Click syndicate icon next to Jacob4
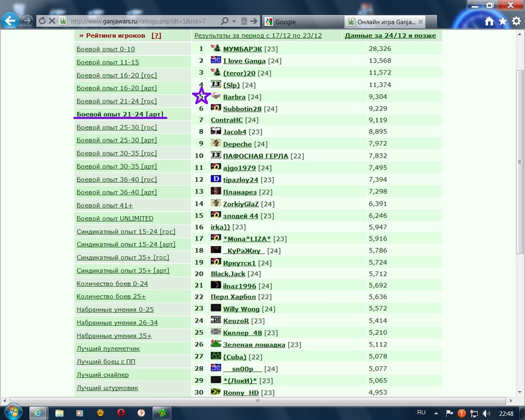 coord(216,131)
